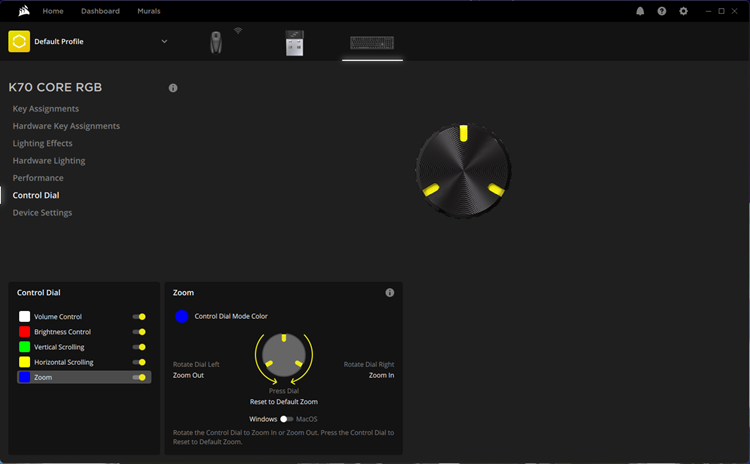Click yellow Horizontal Scrolling color swatch

(24, 362)
